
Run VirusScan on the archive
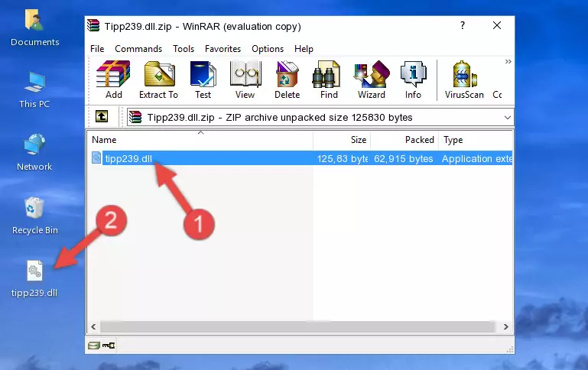[x=464, y=80]
